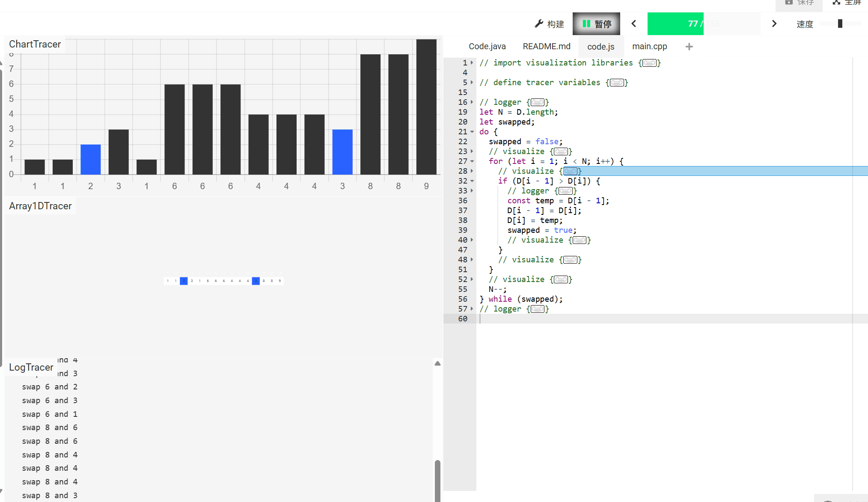The width and height of the screenshot is (868, 502).
Task: Step back to previous frame
Action: (634, 24)
